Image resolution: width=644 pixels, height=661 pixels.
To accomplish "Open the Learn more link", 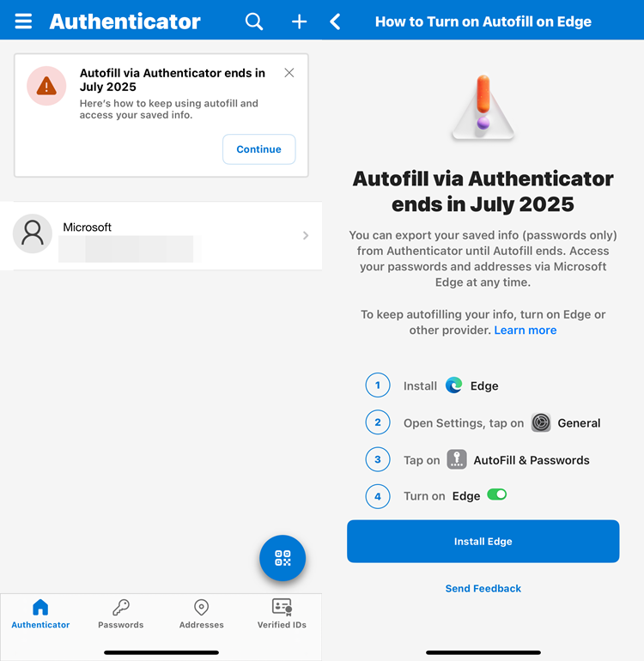I will pos(525,330).
